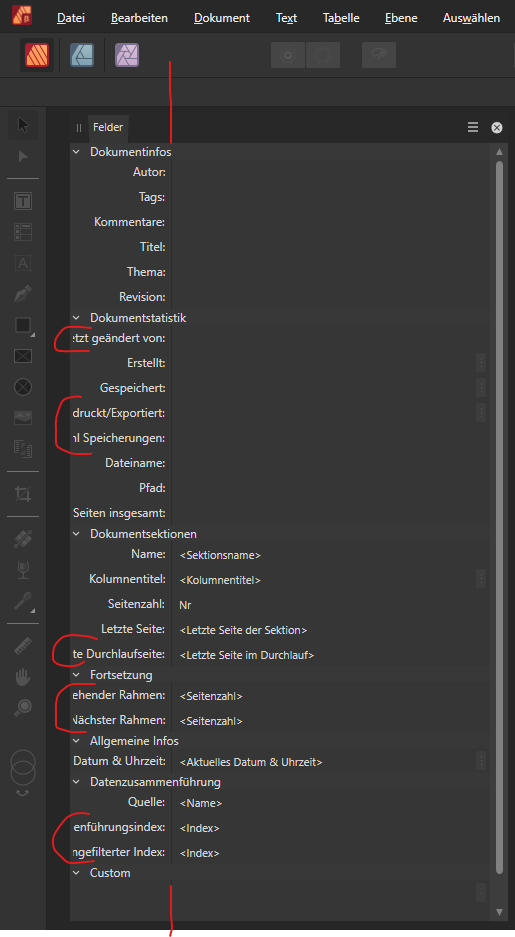Select the Zoom tool magnifier
Image resolution: width=515 pixels, height=937 pixels.
tap(23, 707)
